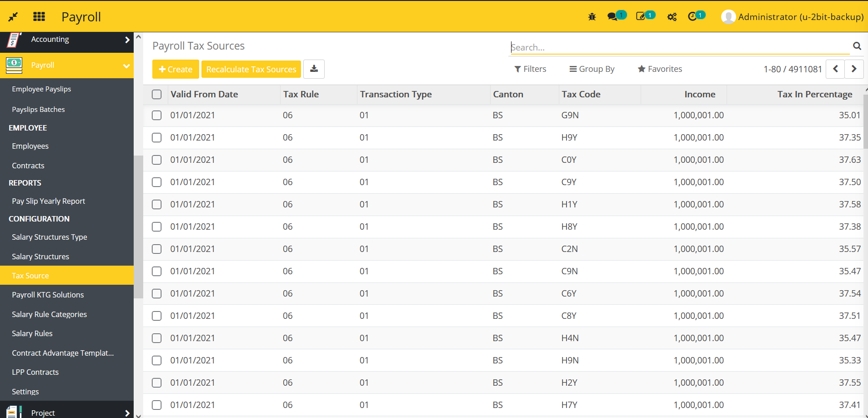Screen dimensions: 868x418
Task: Check the row with tax code G9N
Action: point(157,116)
